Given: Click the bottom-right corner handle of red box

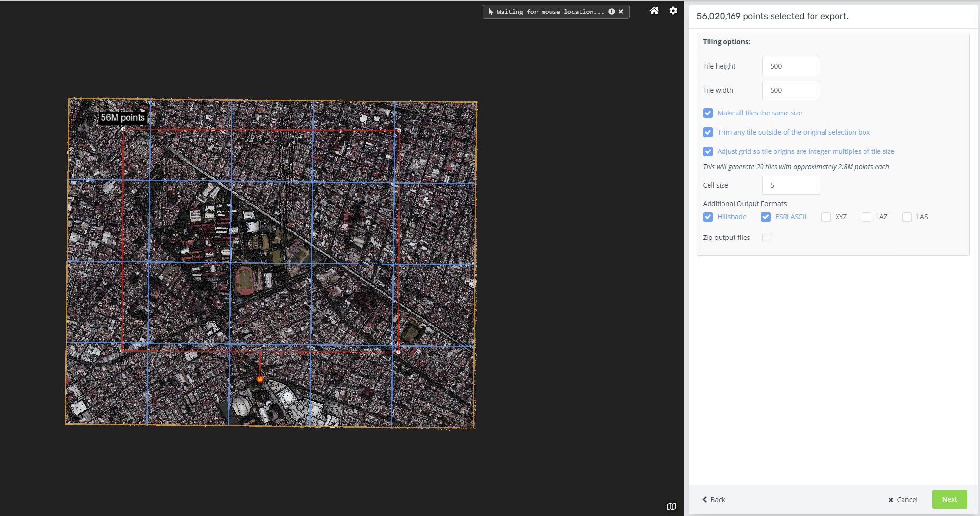Looking at the screenshot, I should [398, 352].
